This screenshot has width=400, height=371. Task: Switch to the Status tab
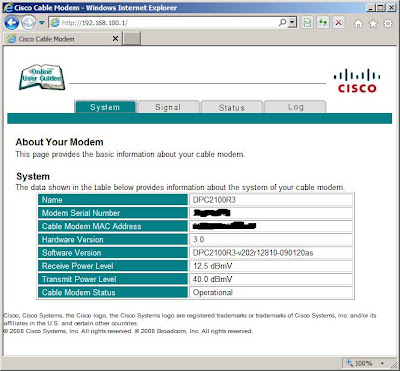[x=232, y=107]
